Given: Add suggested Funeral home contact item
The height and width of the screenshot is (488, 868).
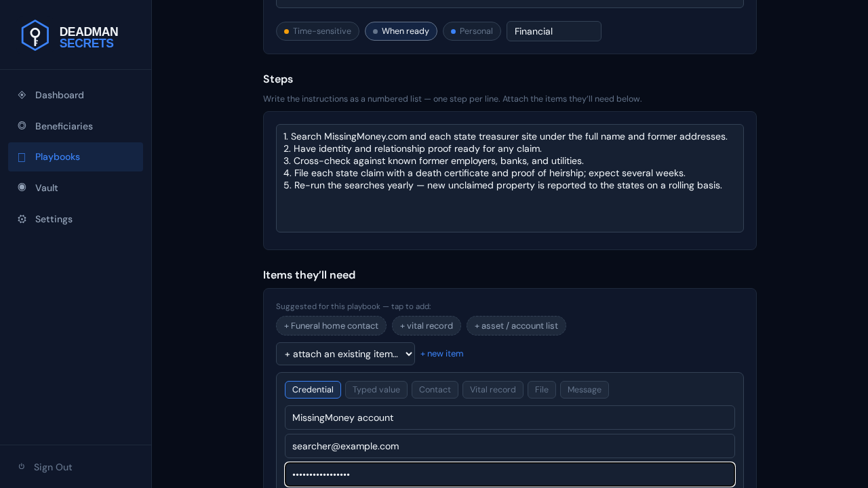Looking at the screenshot, I should [x=331, y=326].
